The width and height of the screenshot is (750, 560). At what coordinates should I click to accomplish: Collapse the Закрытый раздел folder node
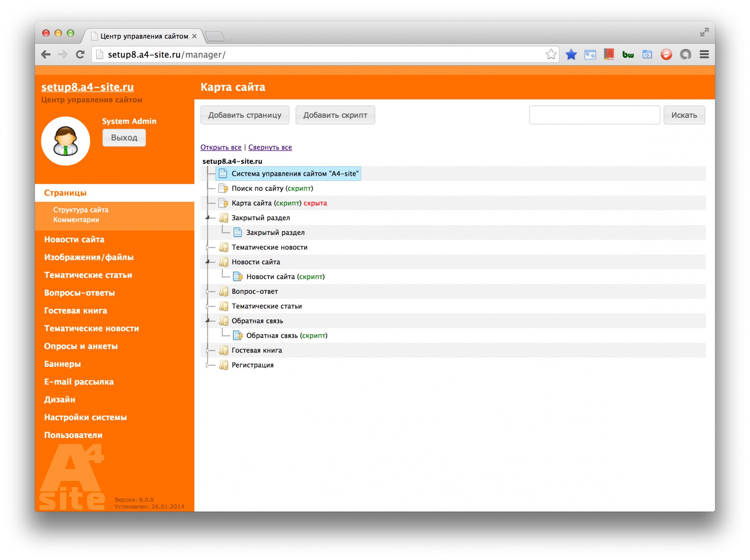point(207,218)
